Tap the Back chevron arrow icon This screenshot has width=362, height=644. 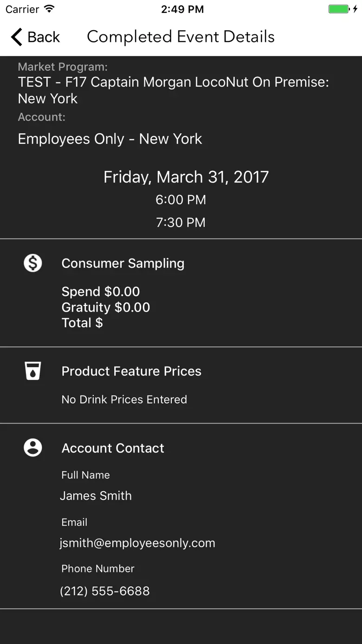coord(17,37)
